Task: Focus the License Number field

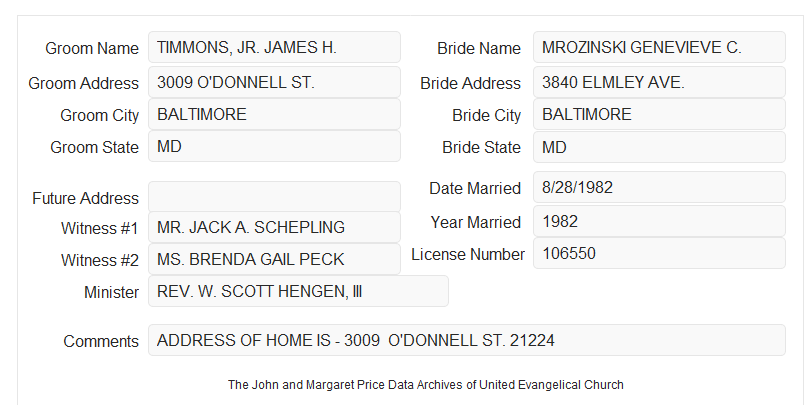Action: 659,253
